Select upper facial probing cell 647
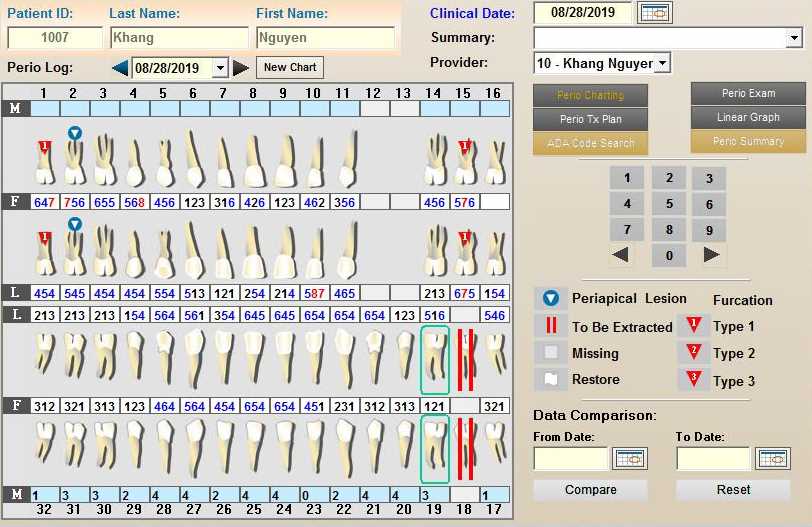Image resolution: width=812 pixels, height=527 pixels. click(x=45, y=202)
